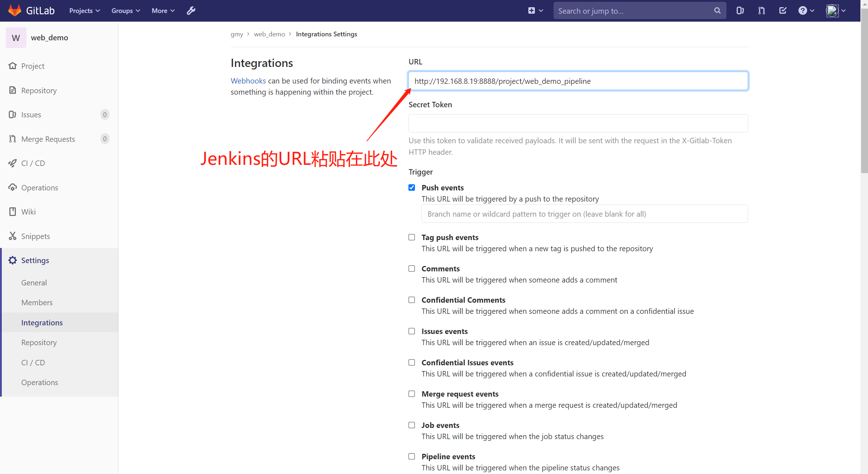868x474 pixels.
Task: Open the More dropdown menu
Action: [x=163, y=11]
